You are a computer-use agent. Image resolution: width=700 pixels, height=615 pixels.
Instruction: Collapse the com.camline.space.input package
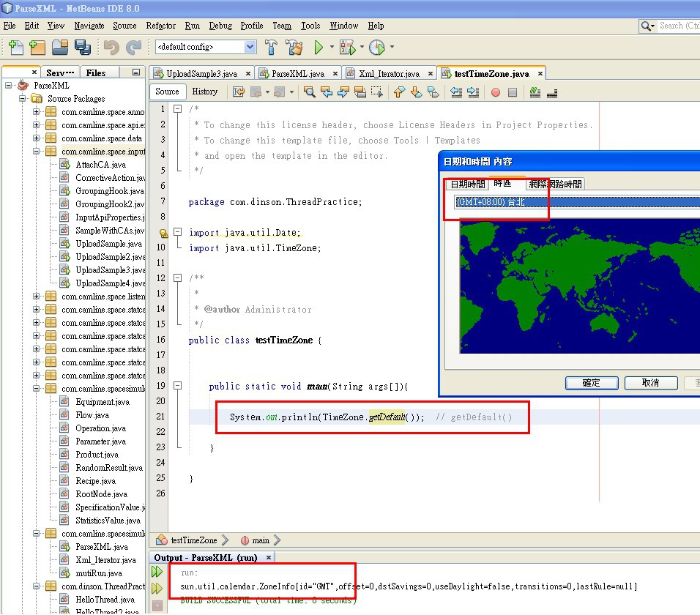point(36,152)
